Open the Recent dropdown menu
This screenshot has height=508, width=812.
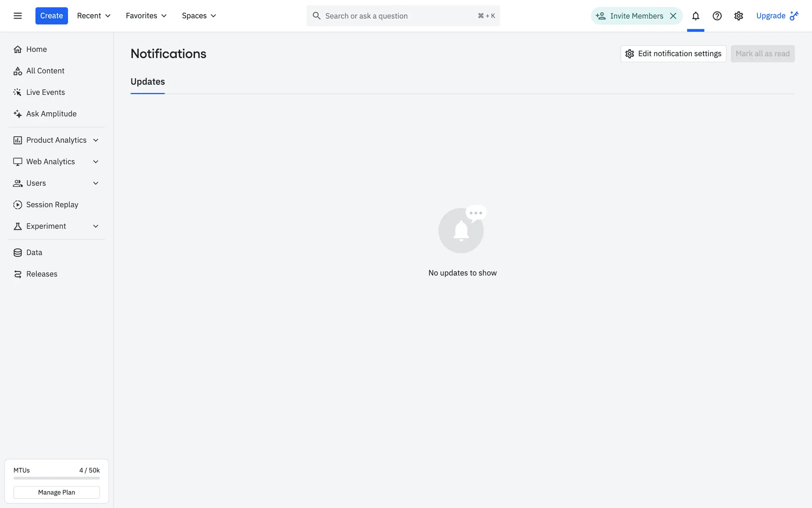coord(93,16)
